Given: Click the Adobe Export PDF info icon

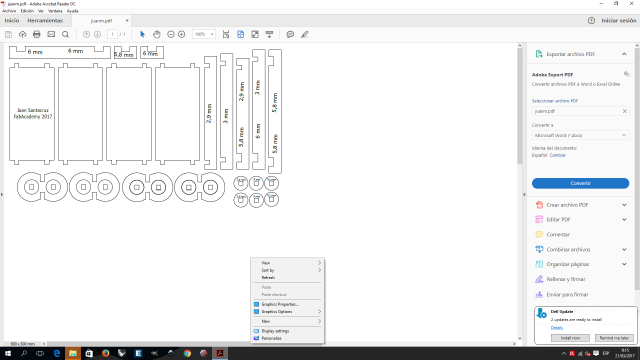Looking at the screenshot, I should 627,74.
